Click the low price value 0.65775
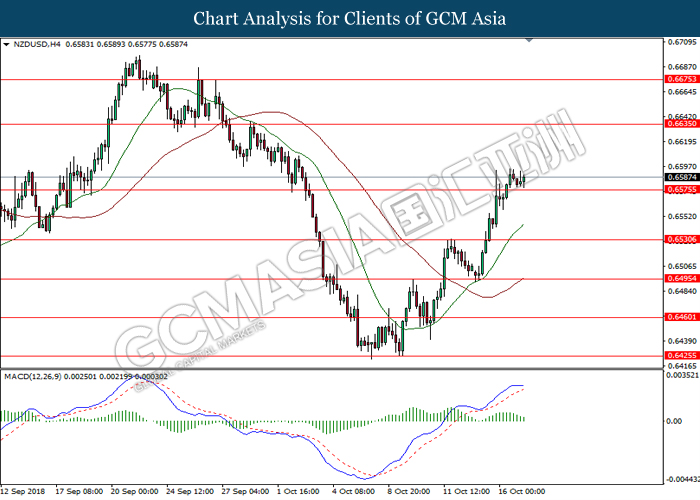Screen dimensions: 700x500 click(142, 44)
